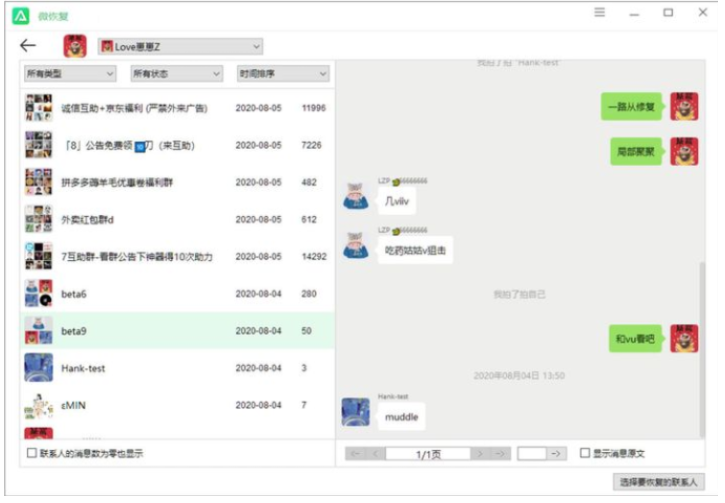This screenshot has width=725, height=503.
Task: Open the 时间排序 sort dropdown
Action: point(283,74)
